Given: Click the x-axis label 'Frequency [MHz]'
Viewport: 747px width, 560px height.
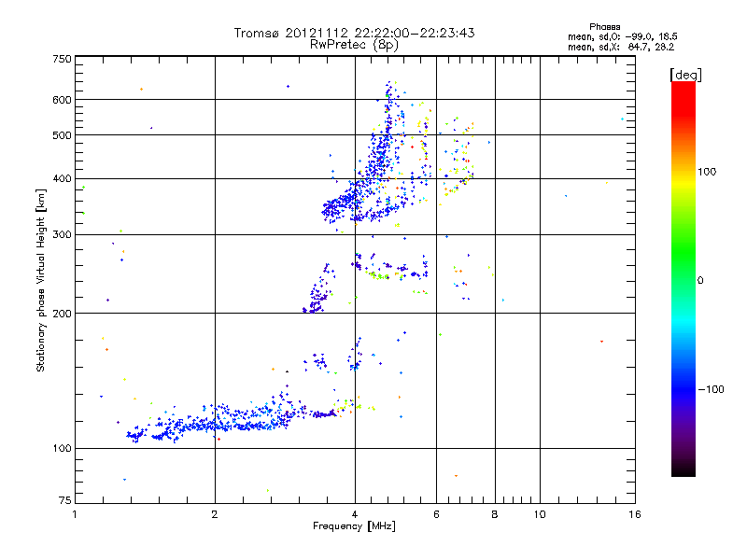Looking at the screenshot, I should 354,526.
